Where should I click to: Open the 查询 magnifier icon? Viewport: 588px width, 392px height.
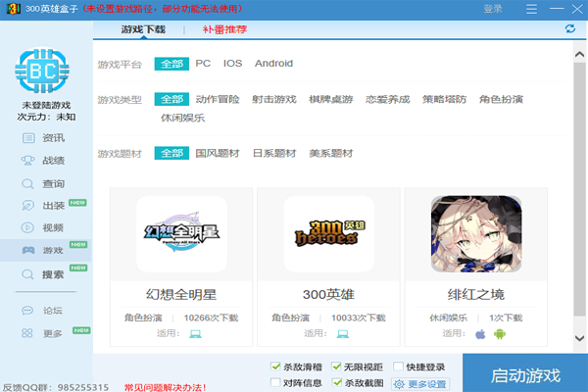coord(27,184)
